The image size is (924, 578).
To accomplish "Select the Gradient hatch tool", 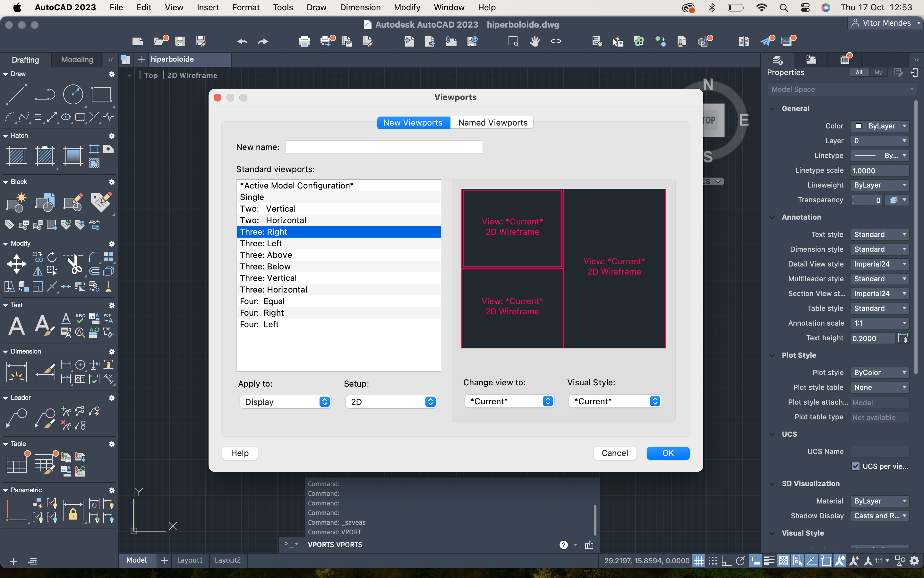I will coord(73,156).
